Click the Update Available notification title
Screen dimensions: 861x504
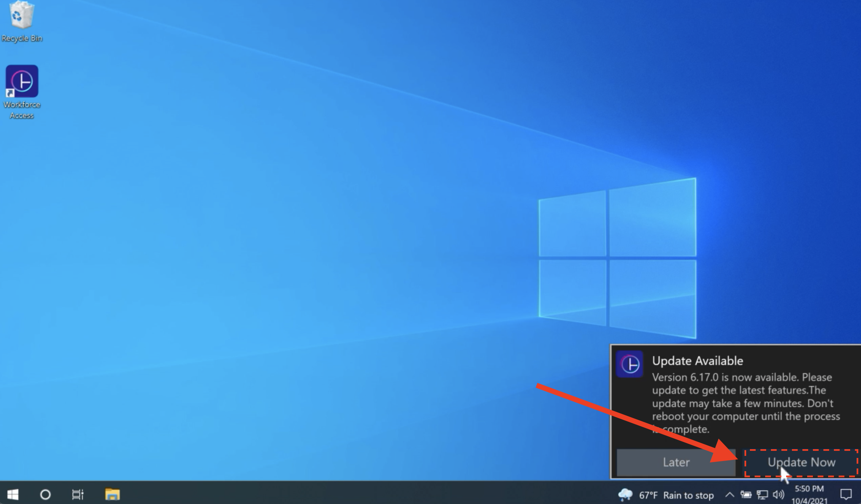[697, 361]
